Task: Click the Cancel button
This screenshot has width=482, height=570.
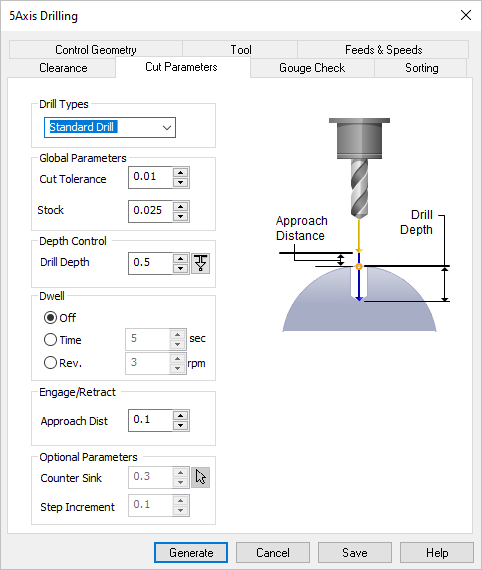Action: pos(273,553)
